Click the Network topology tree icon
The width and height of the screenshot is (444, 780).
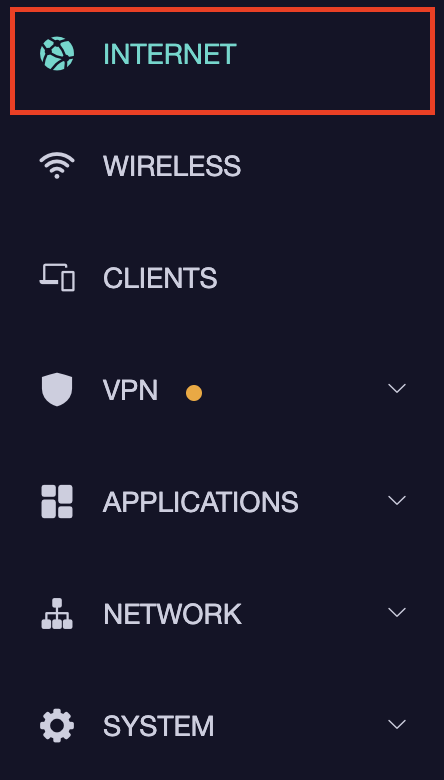click(57, 613)
